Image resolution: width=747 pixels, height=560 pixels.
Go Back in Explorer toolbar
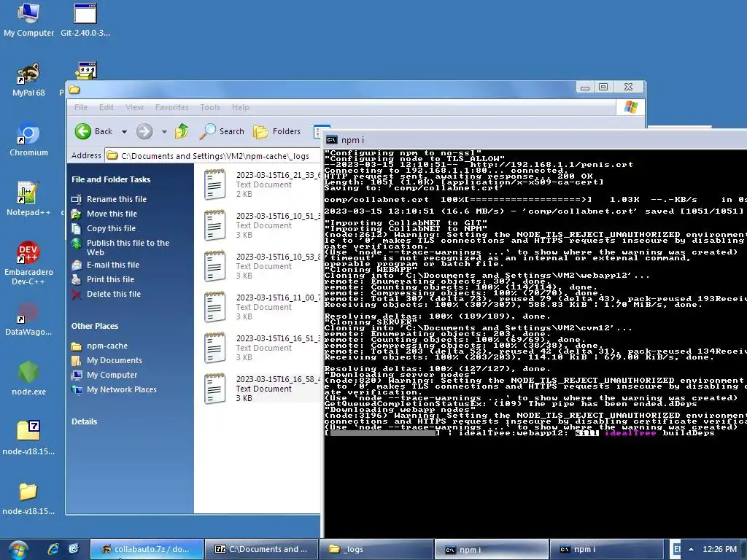click(x=93, y=131)
